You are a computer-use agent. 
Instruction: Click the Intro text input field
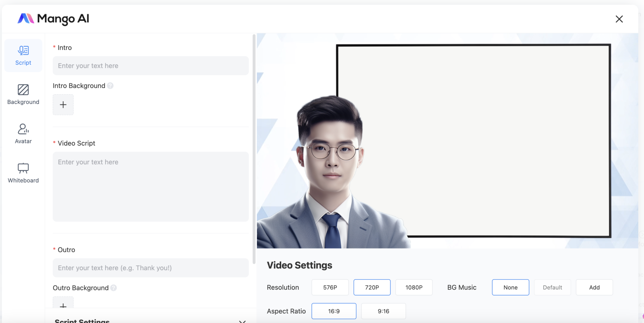click(150, 65)
